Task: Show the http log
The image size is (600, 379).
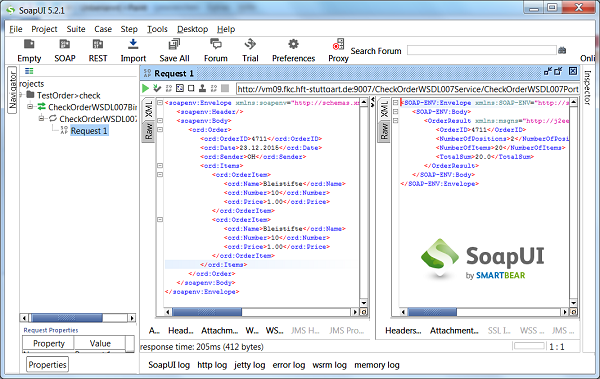Action: (x=212, y=365)
